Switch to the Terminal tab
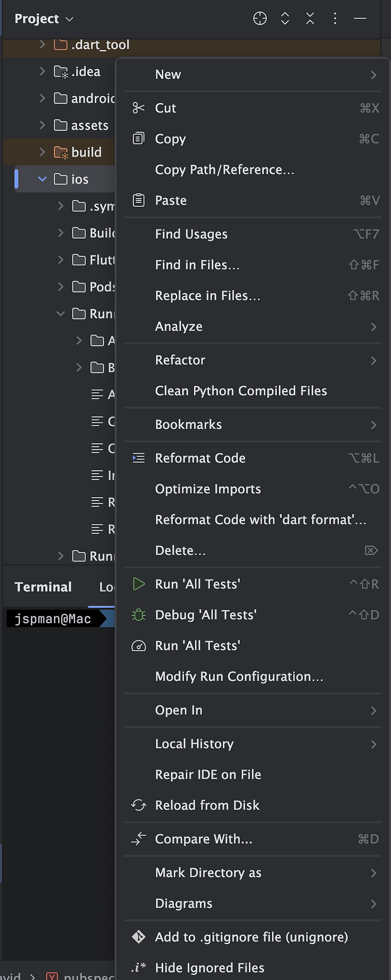 tap(43, 587)
